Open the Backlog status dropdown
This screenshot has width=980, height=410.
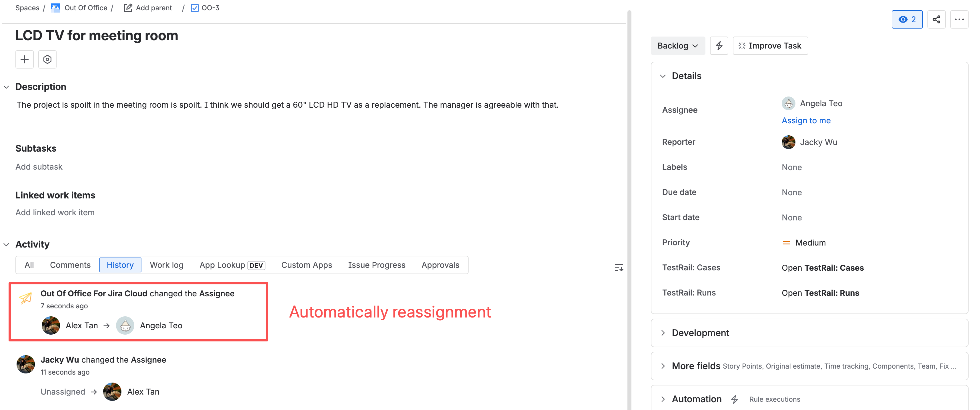click(x=677, y=46)
